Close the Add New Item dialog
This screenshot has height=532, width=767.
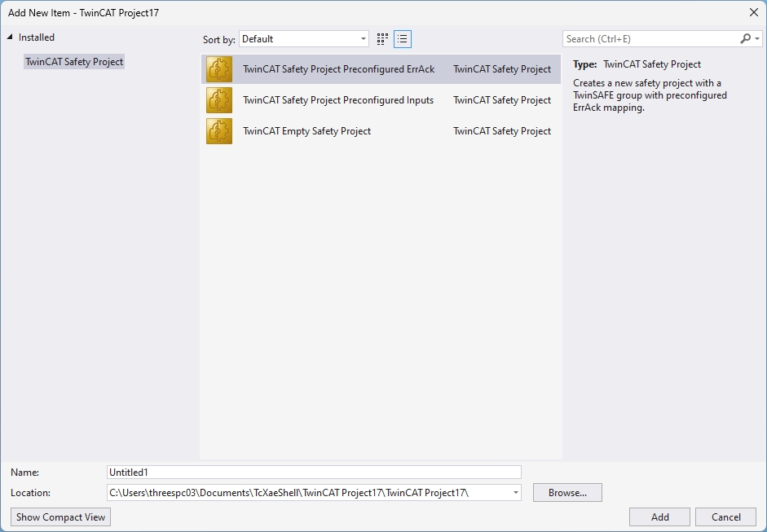coord(754,13)
